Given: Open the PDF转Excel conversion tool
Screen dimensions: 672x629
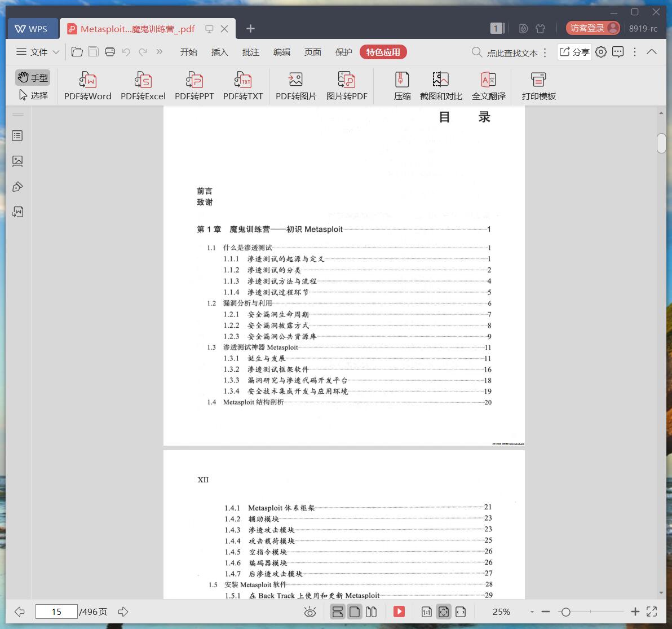Looking at the screenshot, I should [x=143, y=86].
